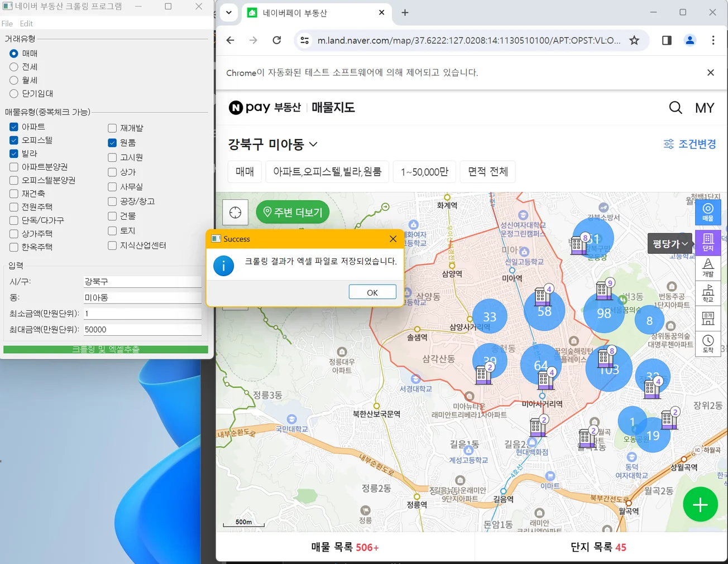Close the Success dialog with X
Viewport: 728px width, 564px height.
[393, 239]
